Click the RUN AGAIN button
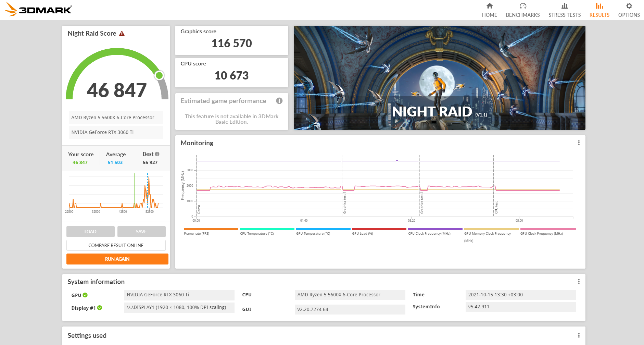Screen dimensions: 644x345 (117, 259)
